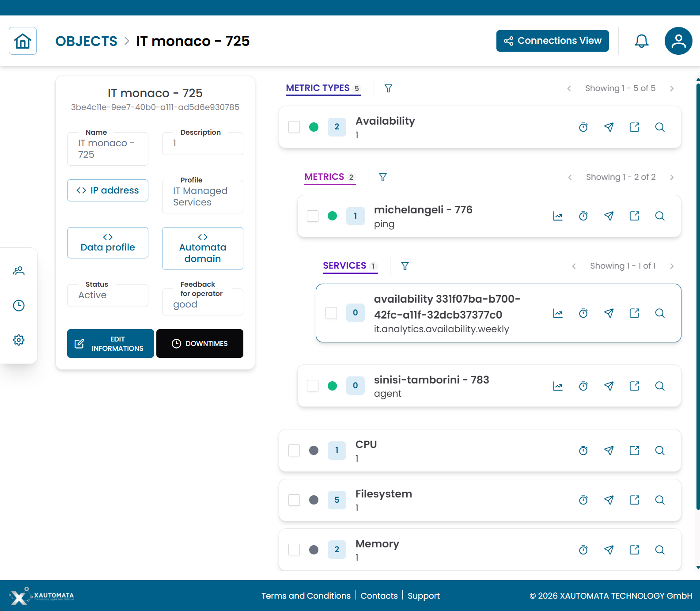The image size is (700, 611).
Task: Filter the Metric Types list
Action: point(388,88)
